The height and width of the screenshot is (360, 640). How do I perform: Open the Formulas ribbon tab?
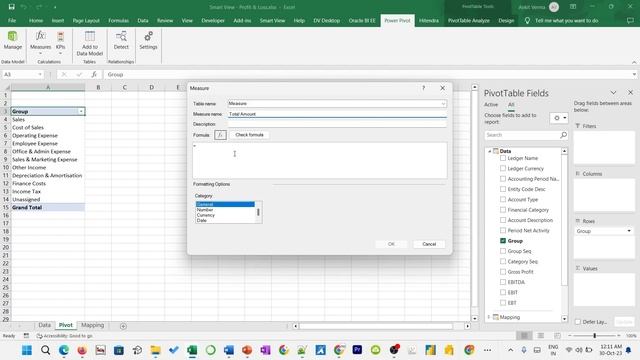[x=118, y=20]
